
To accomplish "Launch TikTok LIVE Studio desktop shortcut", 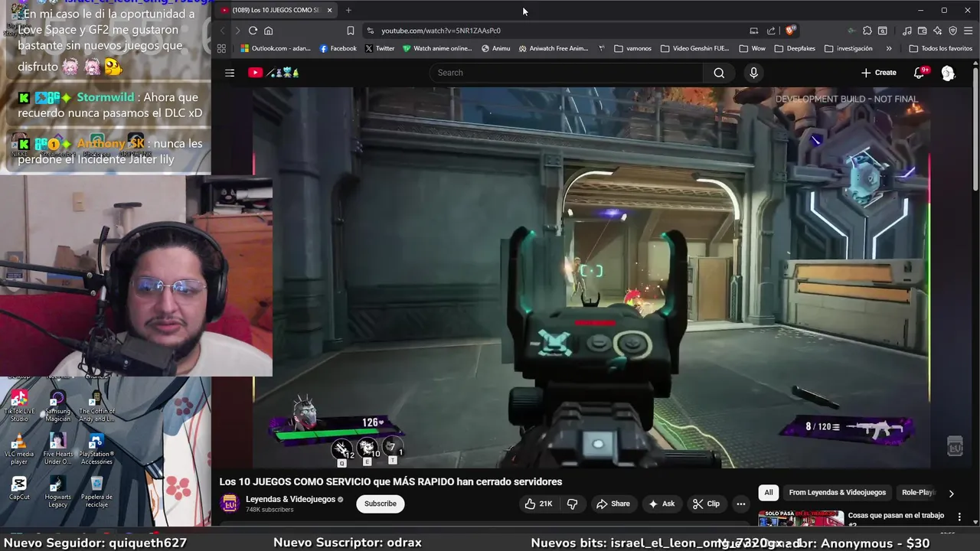I will (x=19, y=406).
